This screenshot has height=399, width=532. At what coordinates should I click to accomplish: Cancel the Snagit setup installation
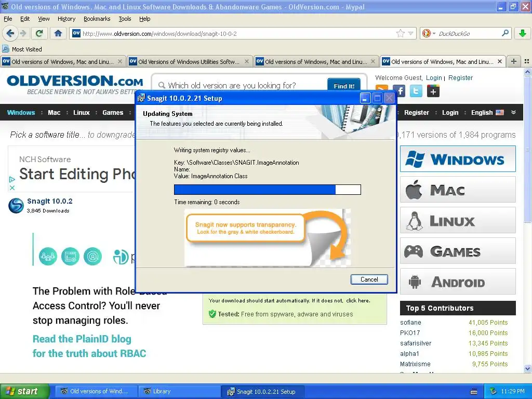(369, 279)
